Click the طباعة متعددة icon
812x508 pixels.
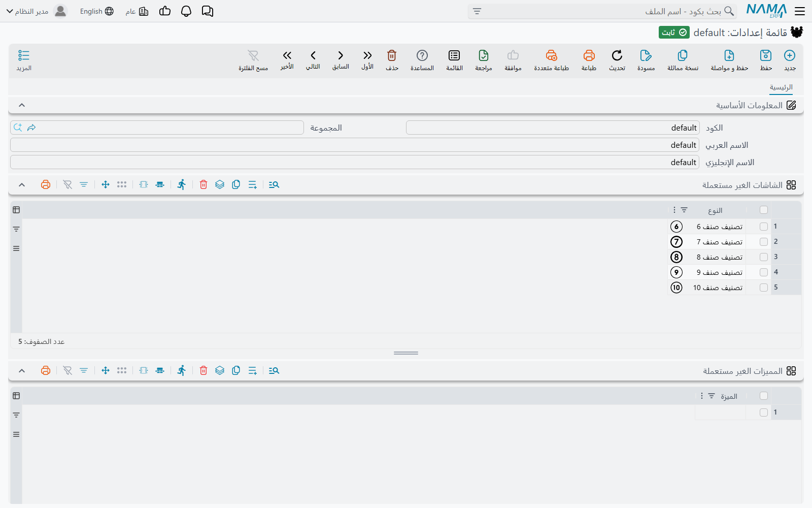(551, 55)
